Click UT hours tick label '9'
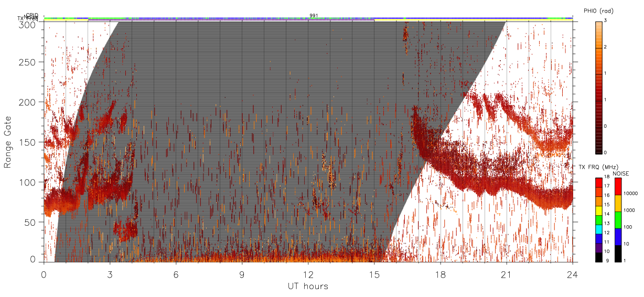This screenshot has width=644, height=297. tap(242, 274)
